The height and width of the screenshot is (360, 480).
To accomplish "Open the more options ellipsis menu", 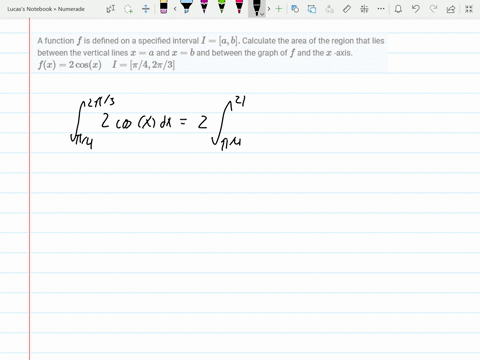I will click(x=381, y=9).
